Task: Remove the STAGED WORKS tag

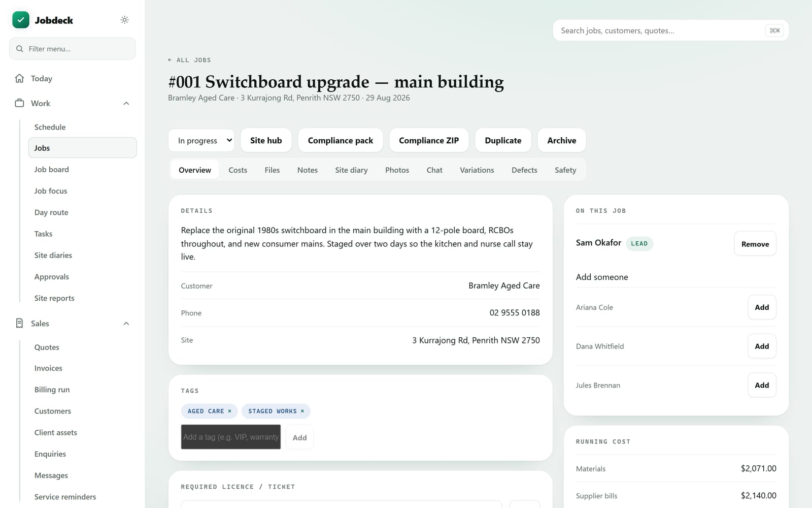Action: click(x=302, y=411)
